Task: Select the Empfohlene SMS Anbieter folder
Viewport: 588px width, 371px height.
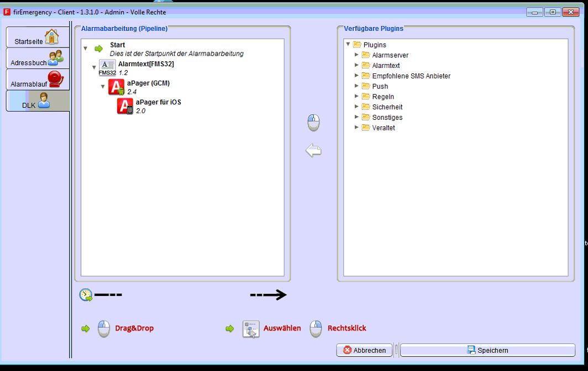Action: tap(411, 76)
